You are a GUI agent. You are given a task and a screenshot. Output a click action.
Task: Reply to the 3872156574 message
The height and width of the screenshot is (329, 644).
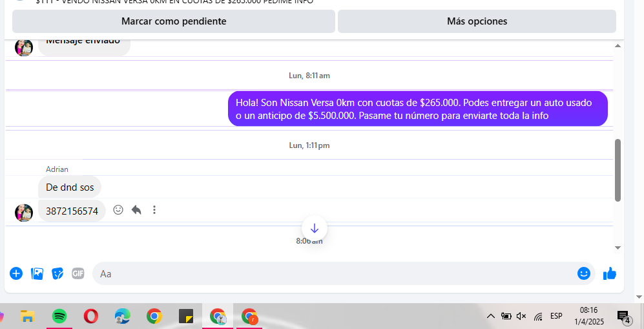pos(136,210)
